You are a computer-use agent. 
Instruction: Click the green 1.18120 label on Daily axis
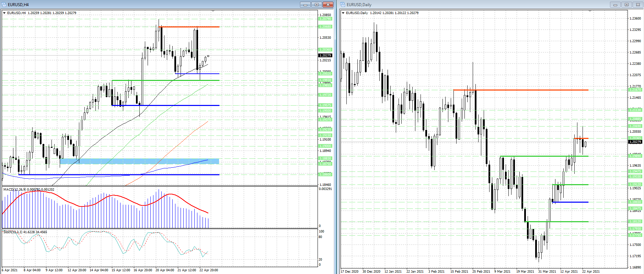[635, 221]
